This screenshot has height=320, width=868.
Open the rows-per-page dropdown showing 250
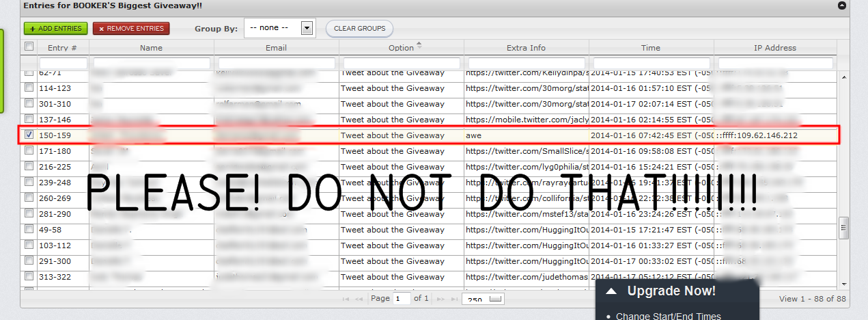point(483,299)
